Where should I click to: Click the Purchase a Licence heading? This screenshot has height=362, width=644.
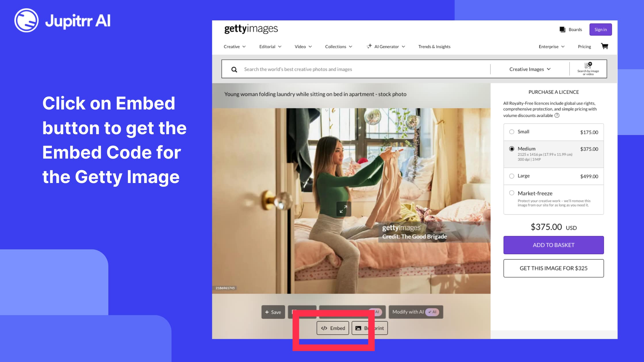(x=553, y=92)
